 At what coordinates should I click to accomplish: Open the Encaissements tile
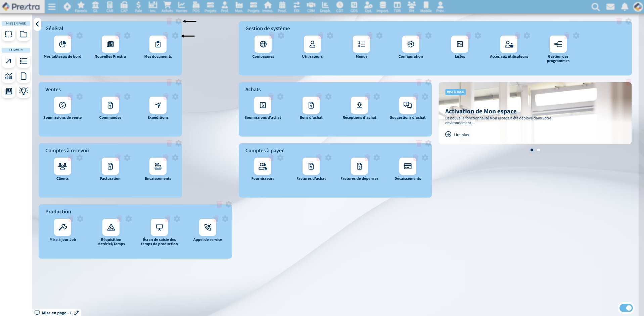coord(158,166)
